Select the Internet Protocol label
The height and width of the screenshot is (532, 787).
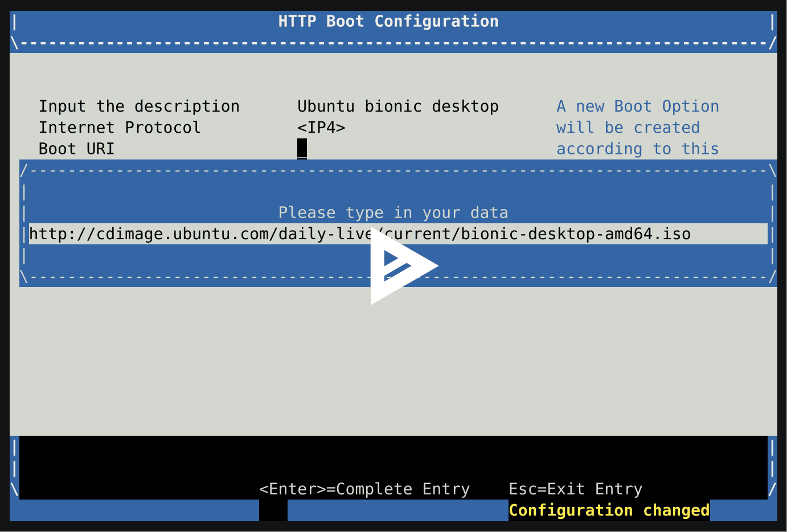(x=120, y=128)
